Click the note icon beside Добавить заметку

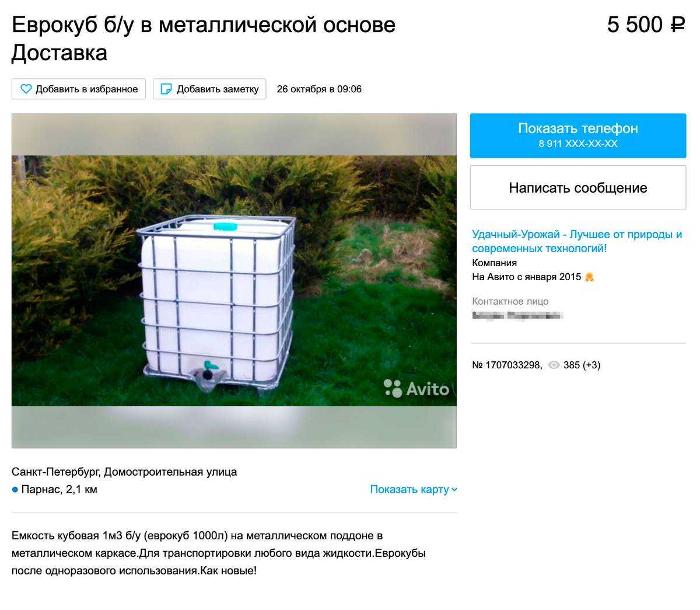tap(166, 89)
